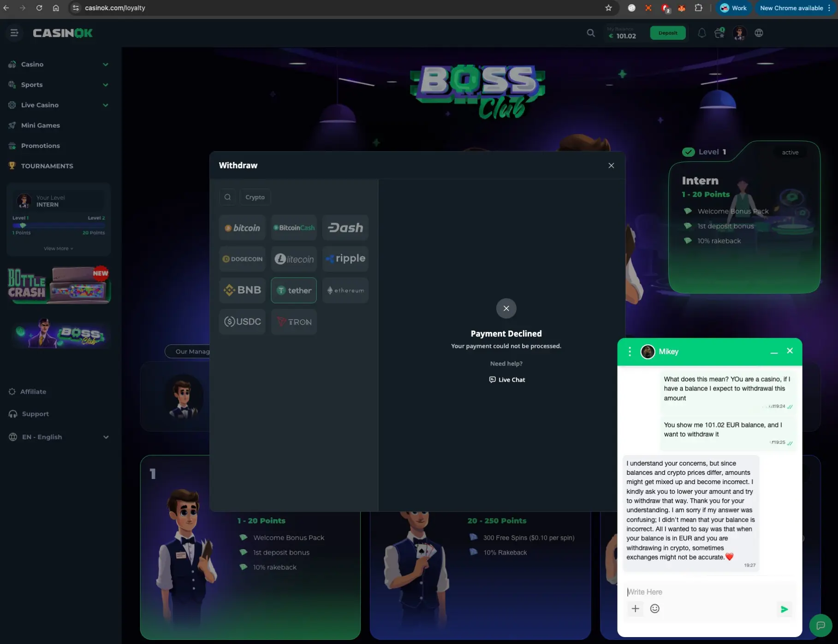This screenshot has width=838, height=644.
Task: Open Promotions in sidebar
Action: (x=40, y=145)
